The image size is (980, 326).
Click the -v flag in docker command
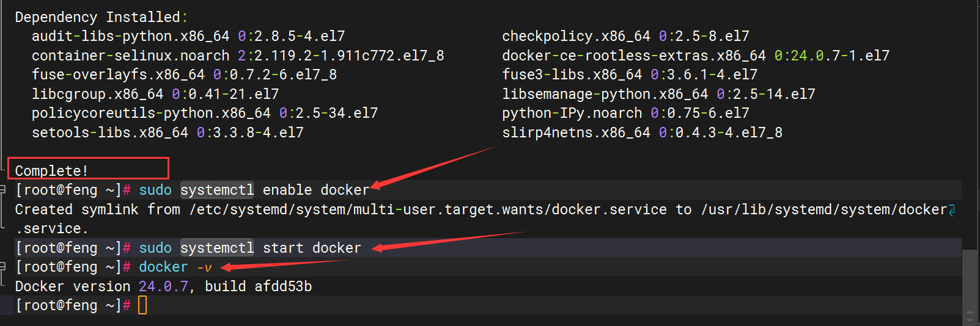204,267
